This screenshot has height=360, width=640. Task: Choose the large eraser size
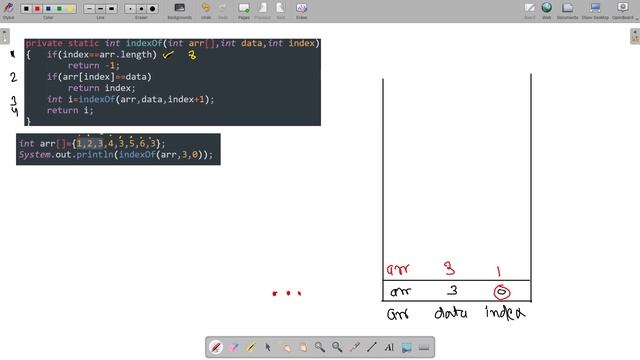coord(153,9)
